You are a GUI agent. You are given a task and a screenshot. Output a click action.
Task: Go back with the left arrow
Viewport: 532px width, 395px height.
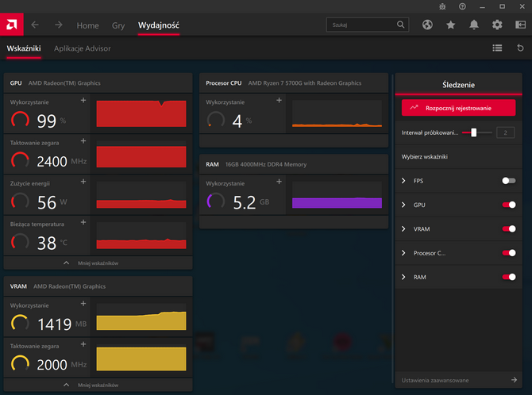[x=35, y=25]
